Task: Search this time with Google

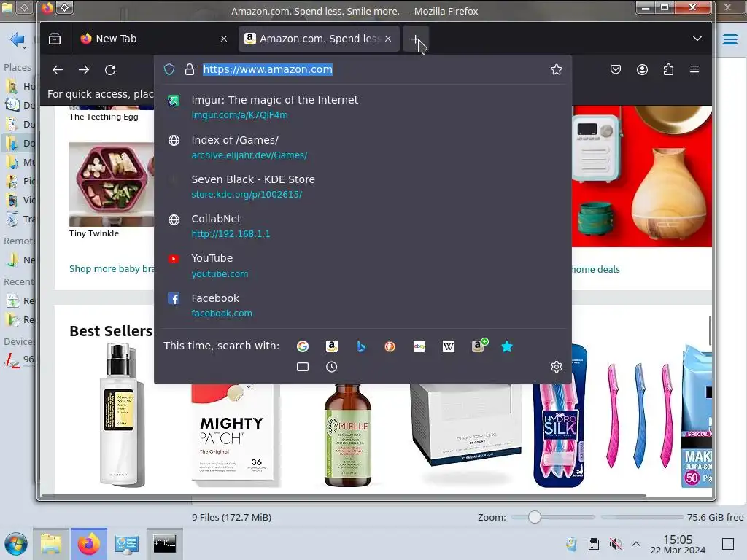Action: (303, 346)
